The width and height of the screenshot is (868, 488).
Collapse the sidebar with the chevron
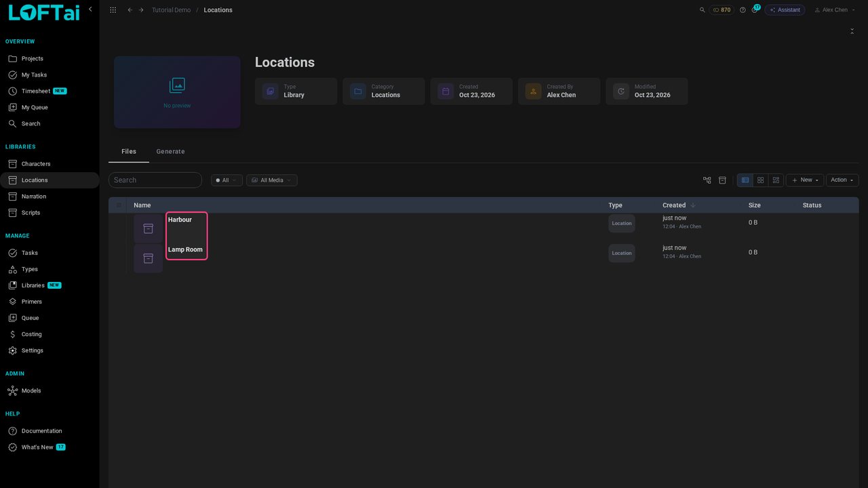click(90, 9)
